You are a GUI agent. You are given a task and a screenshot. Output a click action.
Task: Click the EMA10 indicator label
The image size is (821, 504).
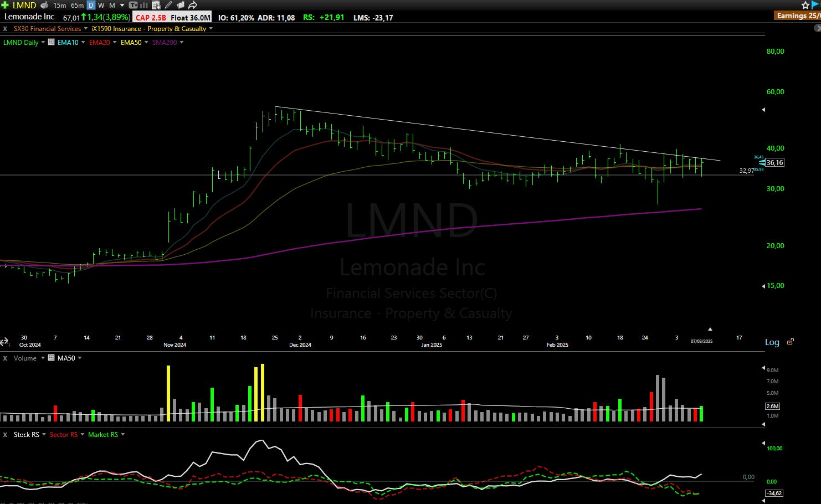point(68,43)
